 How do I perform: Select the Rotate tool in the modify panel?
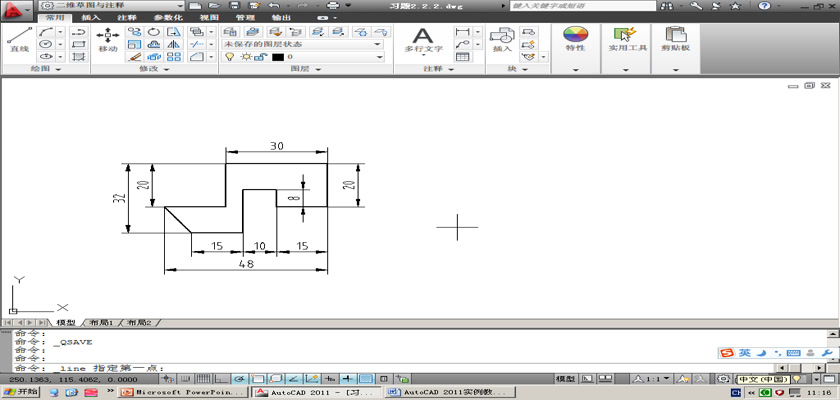154,32
